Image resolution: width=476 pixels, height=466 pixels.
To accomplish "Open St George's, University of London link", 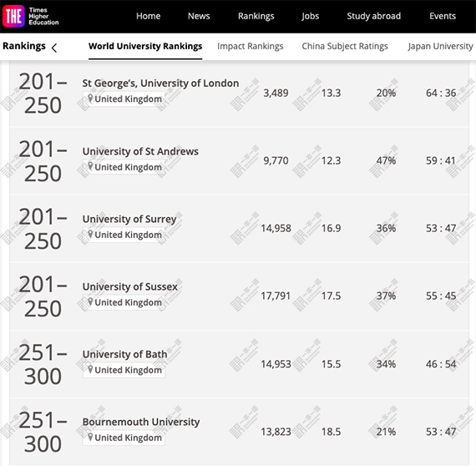I will click(x=160, y=84).
